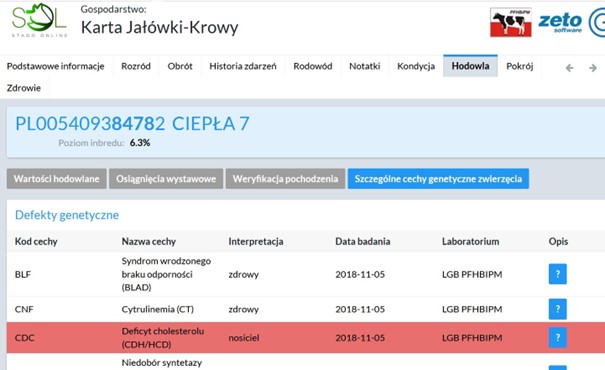Open BLF description question mark button
This screenshot has width=605, height=370.
tap(558, 274)
